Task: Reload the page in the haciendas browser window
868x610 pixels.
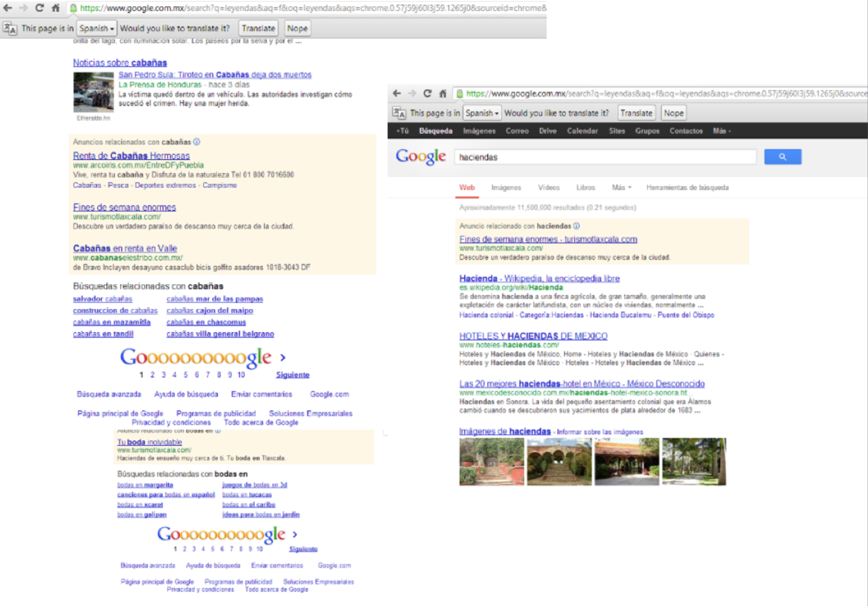Action: (x=427, y=93)
